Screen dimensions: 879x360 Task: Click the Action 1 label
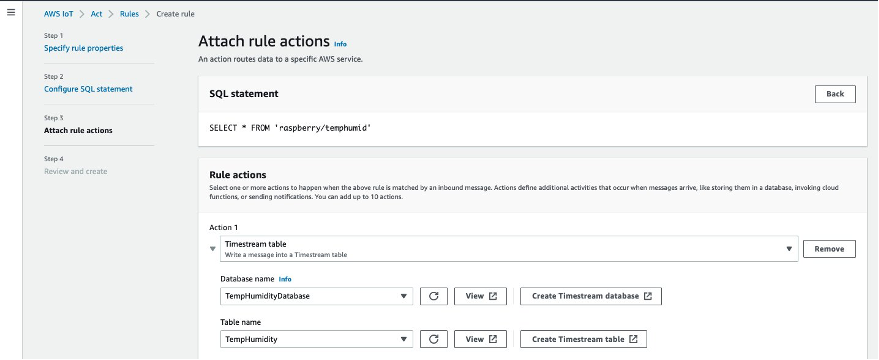[x=224, y=228]
